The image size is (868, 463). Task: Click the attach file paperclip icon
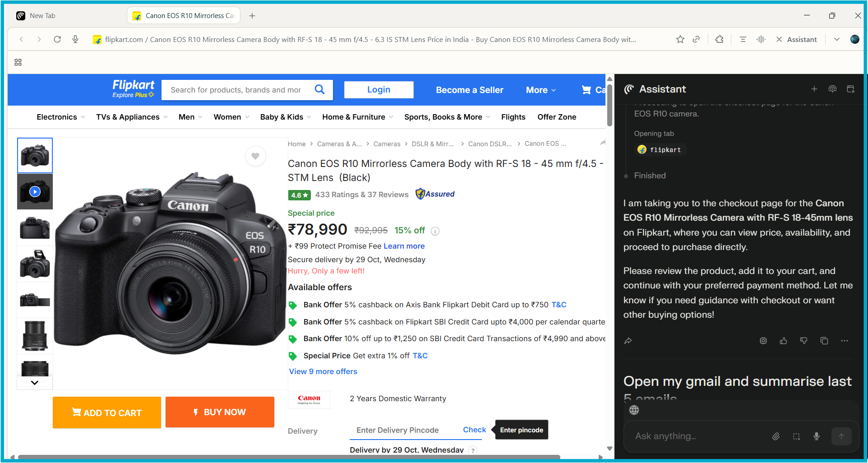[x=776, y=436]
